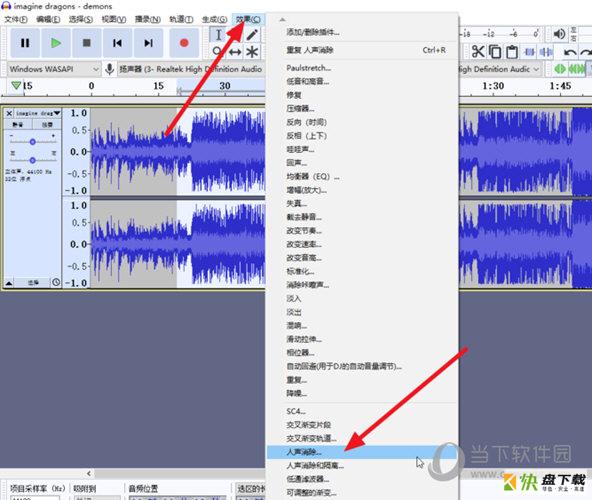Toggle the track Mute button

pos(18,124)
